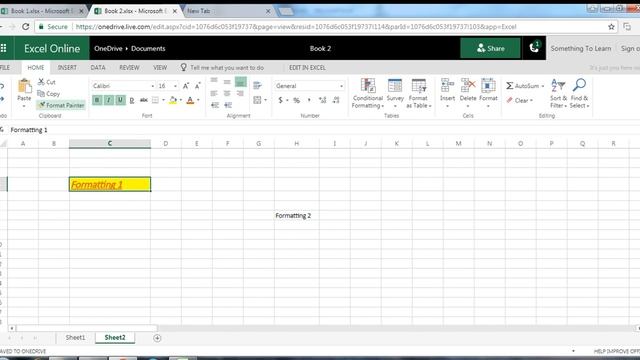Open Sort & Filter
Viewport: 640px width, 360px height.
click(558, 93)
